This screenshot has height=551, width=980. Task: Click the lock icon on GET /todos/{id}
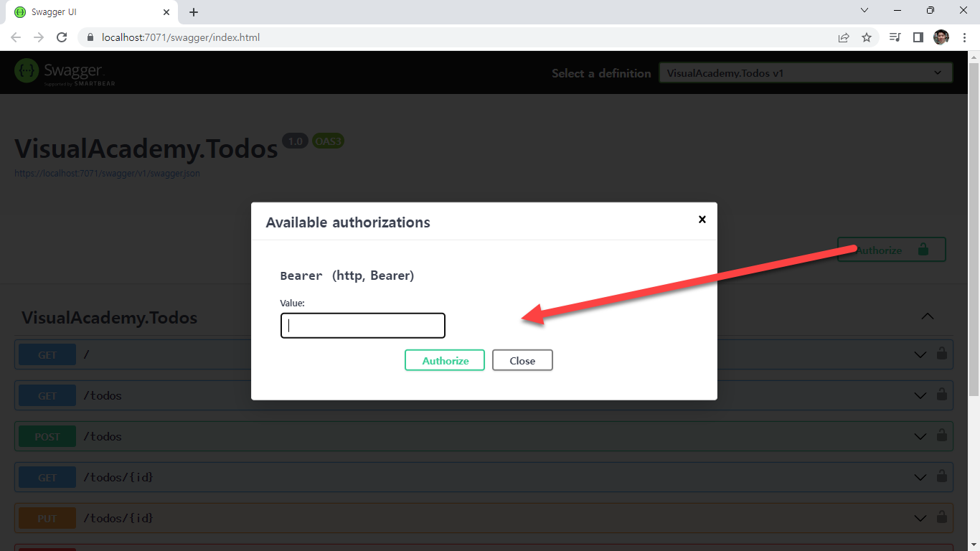tap(941, 477)
